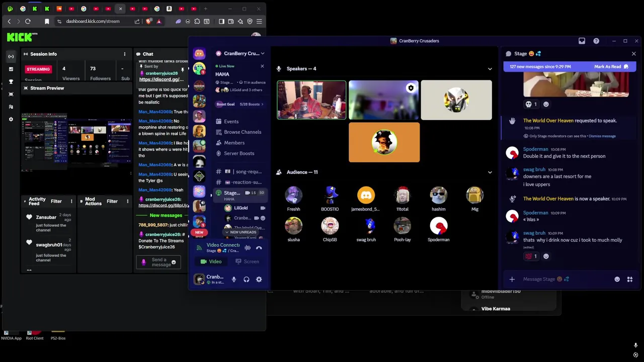Screen dimensions: 644x362
Task: Collapse the Speakers section
Action: pos(490,69)
